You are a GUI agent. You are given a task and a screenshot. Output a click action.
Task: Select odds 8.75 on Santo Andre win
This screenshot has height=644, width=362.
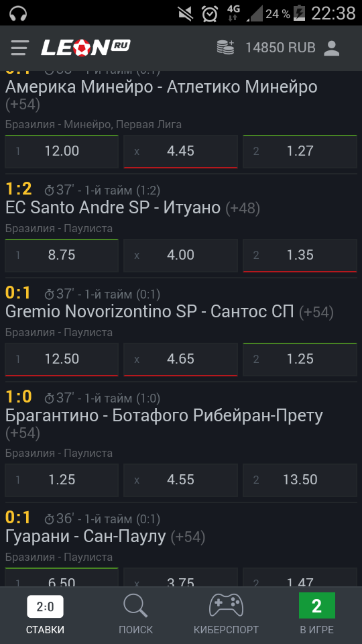click(x=62, y=255)
